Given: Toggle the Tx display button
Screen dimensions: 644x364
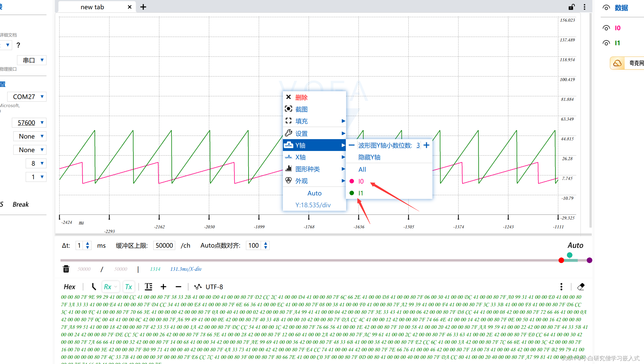Looking at the screenshot, I should pos(128,287).
